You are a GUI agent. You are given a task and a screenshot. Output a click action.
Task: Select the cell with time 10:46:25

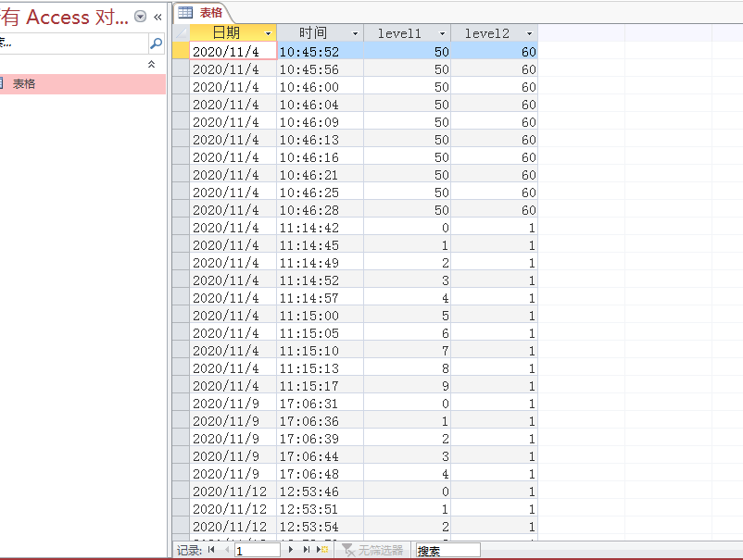point(321,192)
